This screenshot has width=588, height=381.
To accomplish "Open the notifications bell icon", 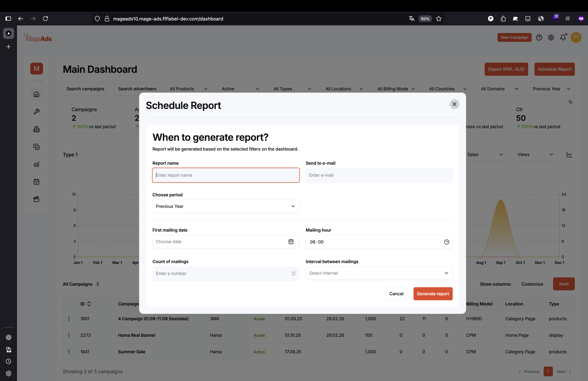I will [563, 37].
